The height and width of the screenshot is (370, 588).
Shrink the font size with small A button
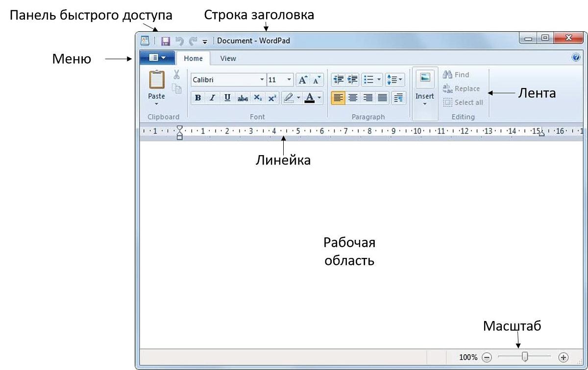pyautogui.click(x=317, y=80)
